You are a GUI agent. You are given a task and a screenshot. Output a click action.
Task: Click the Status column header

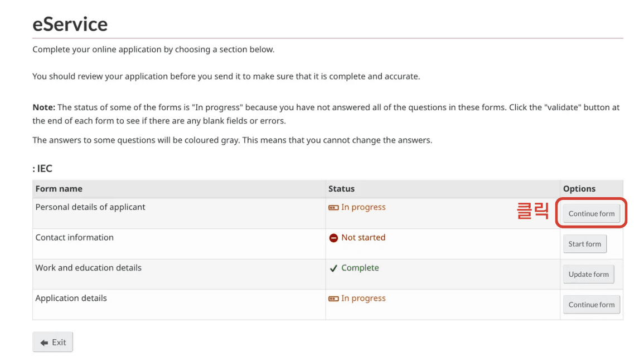click(341, 189)
